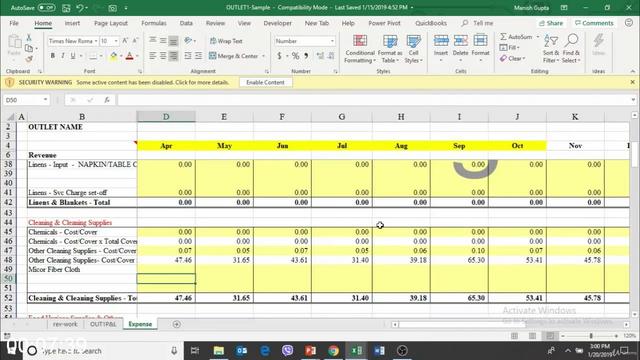Click Decrease Font Size icon

[135, 41]
